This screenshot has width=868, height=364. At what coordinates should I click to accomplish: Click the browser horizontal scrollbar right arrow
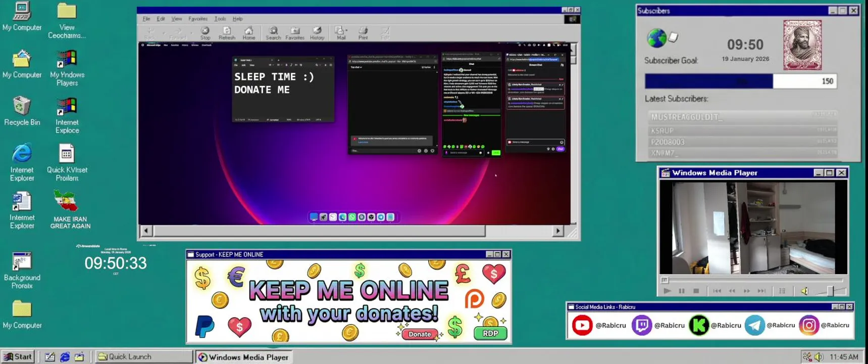[x=557, y=231]
